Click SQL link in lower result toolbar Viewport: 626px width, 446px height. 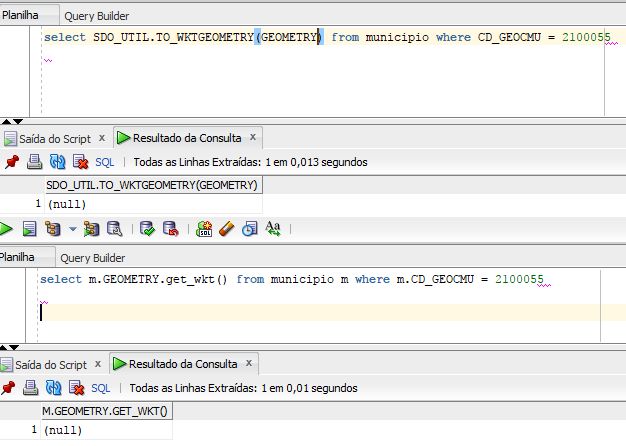[x=101, y=388]
